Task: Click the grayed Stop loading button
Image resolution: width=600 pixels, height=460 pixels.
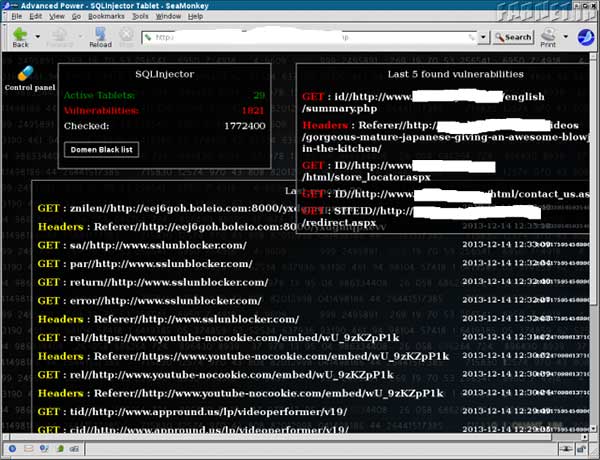Action: tap(126, 37)
